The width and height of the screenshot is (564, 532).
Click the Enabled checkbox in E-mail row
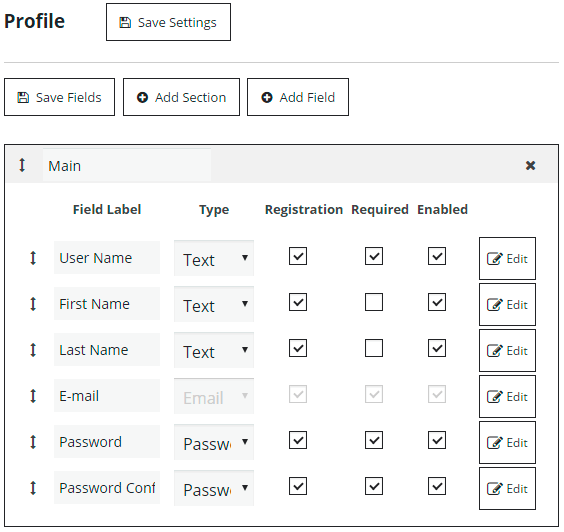click(x=437, y=394)
